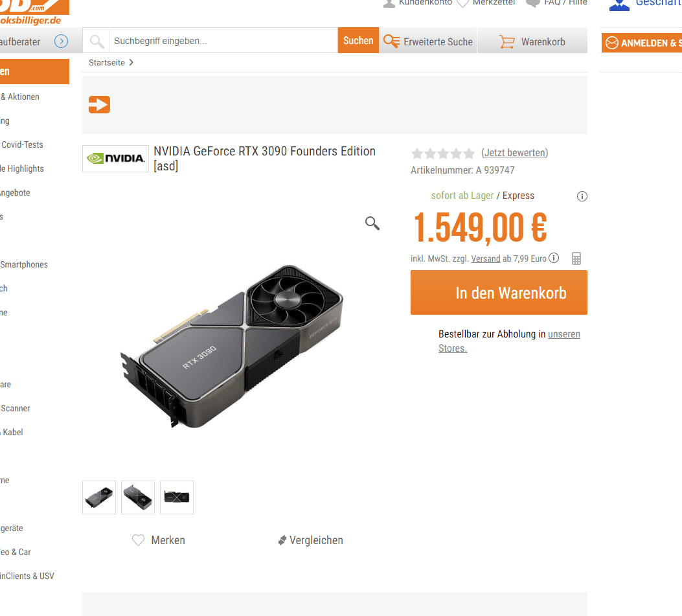Click the NVIDIA brand logo
This screenshot has width=682, height=616.
[116, 158]
